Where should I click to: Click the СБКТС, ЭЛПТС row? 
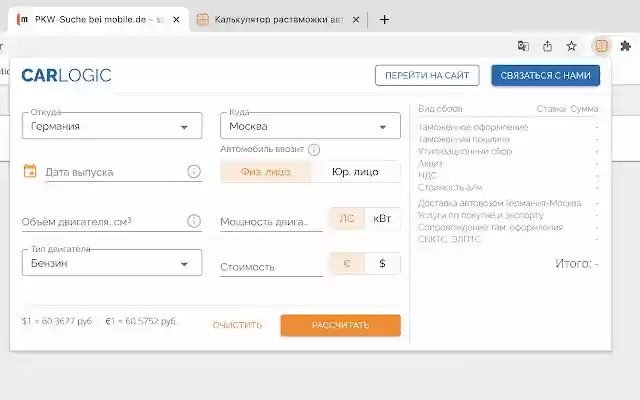[x=508, y=239]
